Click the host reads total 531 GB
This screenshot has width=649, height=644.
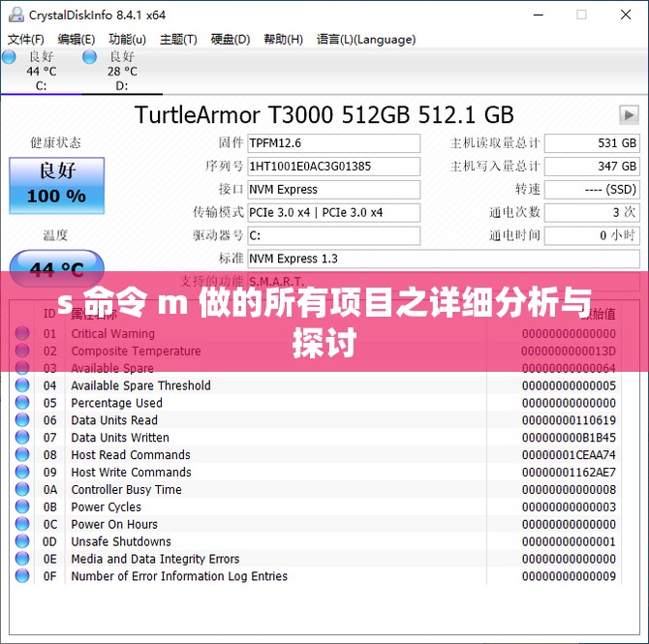(x=592, y=143)
